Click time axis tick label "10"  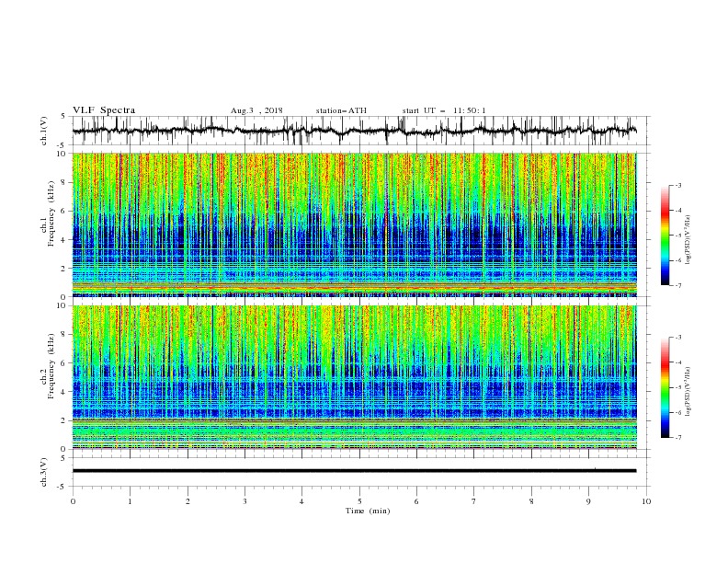click(x=646, y=501)
